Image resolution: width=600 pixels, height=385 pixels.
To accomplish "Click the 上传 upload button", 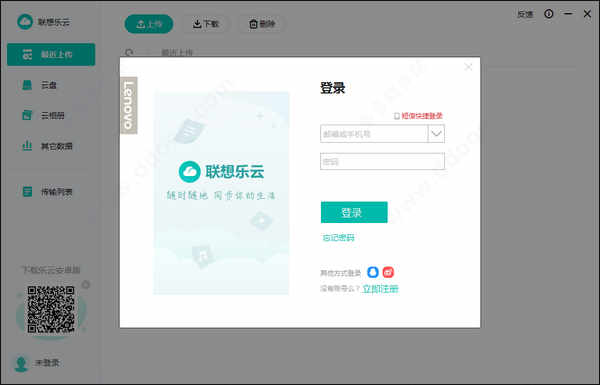I will (149, 24).
